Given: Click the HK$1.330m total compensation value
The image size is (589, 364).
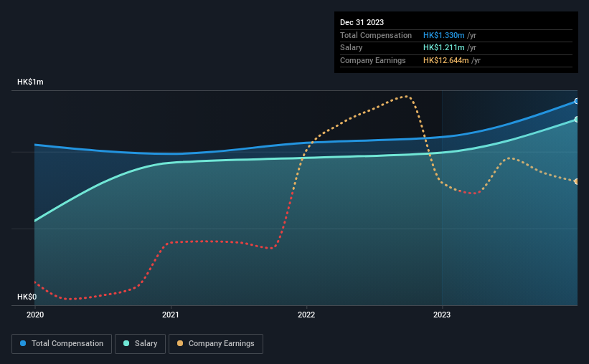Looking at the screenshot, I should (x=443, y=35).
